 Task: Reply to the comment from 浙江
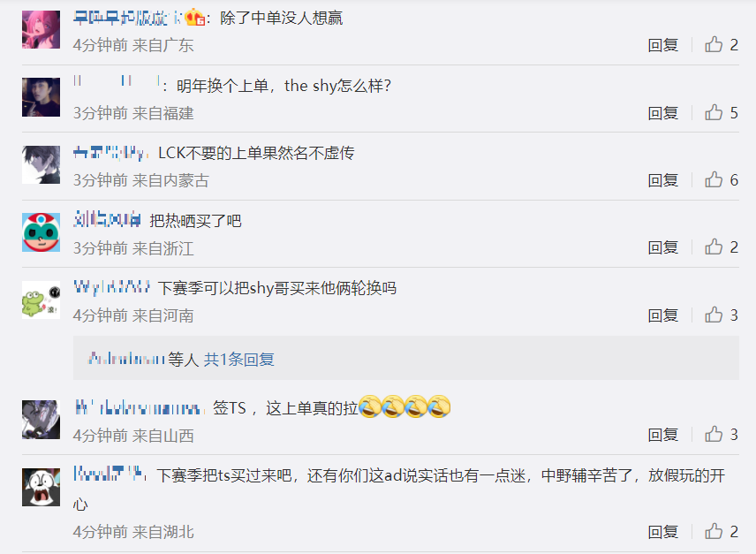[x=663, y=247]
